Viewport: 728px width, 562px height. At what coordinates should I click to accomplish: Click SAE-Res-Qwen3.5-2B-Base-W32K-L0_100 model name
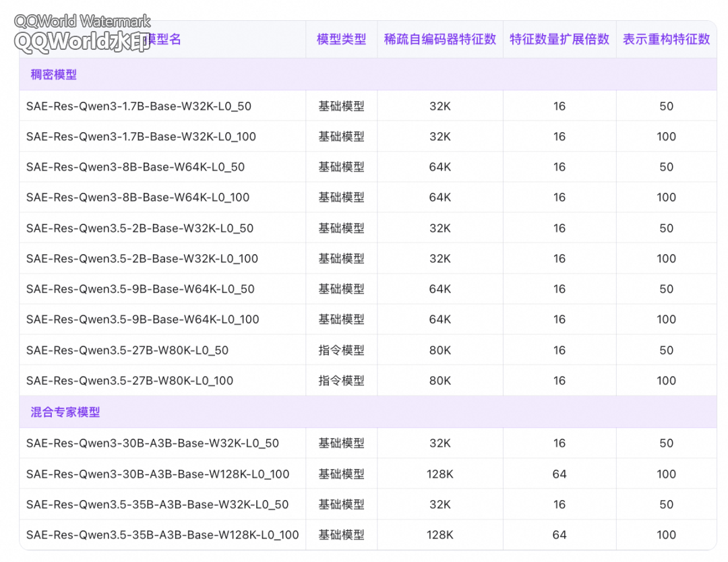142,259
